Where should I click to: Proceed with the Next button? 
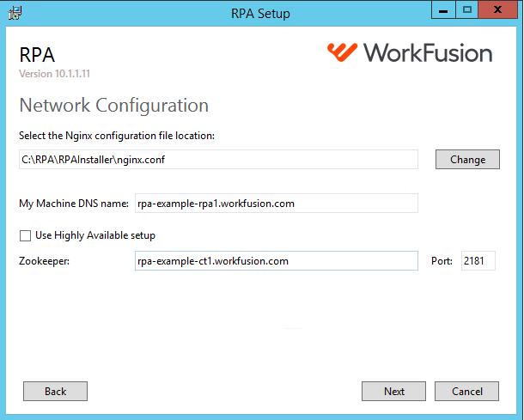[x=393, y=392]
